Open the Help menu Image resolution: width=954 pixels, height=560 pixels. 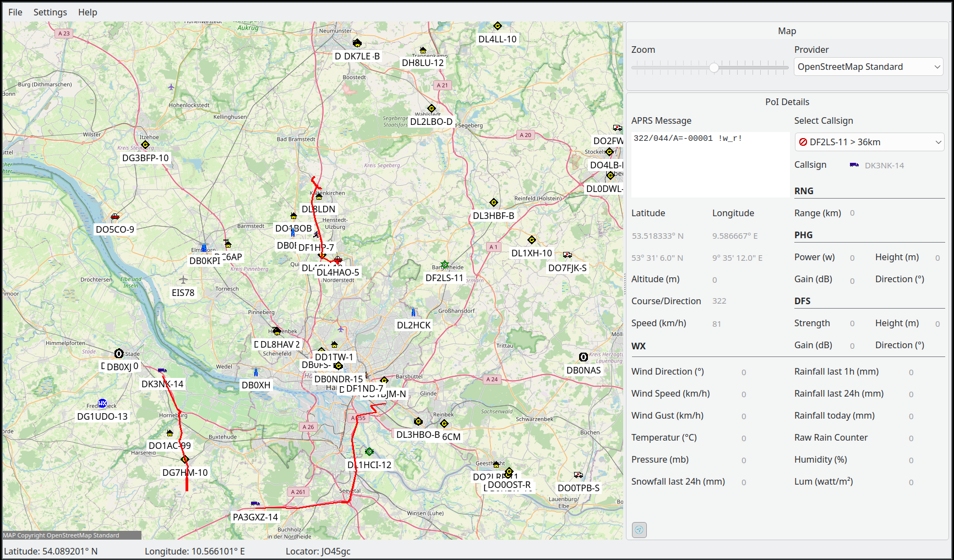point(88,12)
